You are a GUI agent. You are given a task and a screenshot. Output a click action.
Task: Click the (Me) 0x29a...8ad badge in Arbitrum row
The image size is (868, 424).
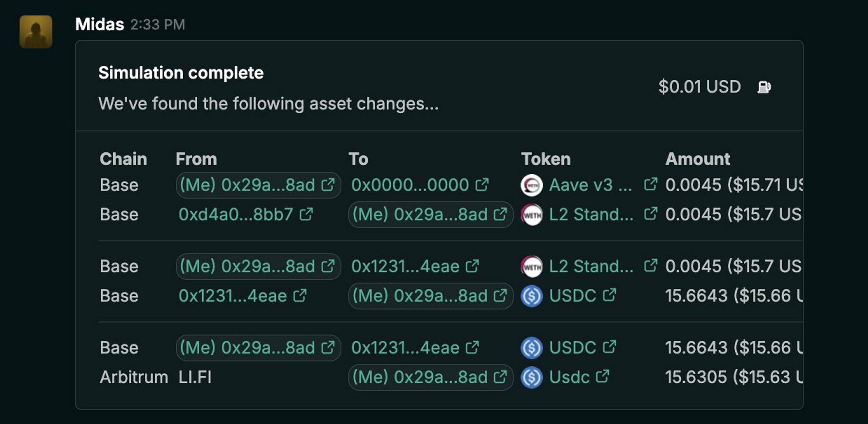[430, 378]
